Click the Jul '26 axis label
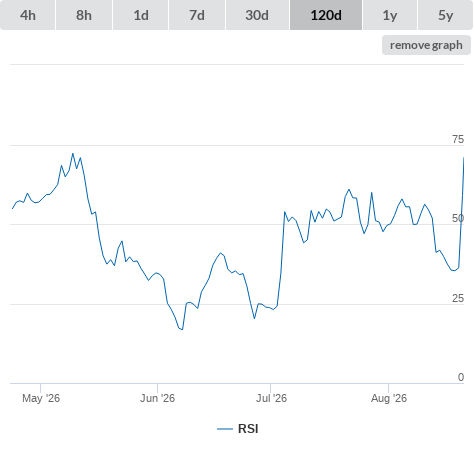Image resolution: width=474 pixels, height=455 pixels. click(x=271, y=398)
